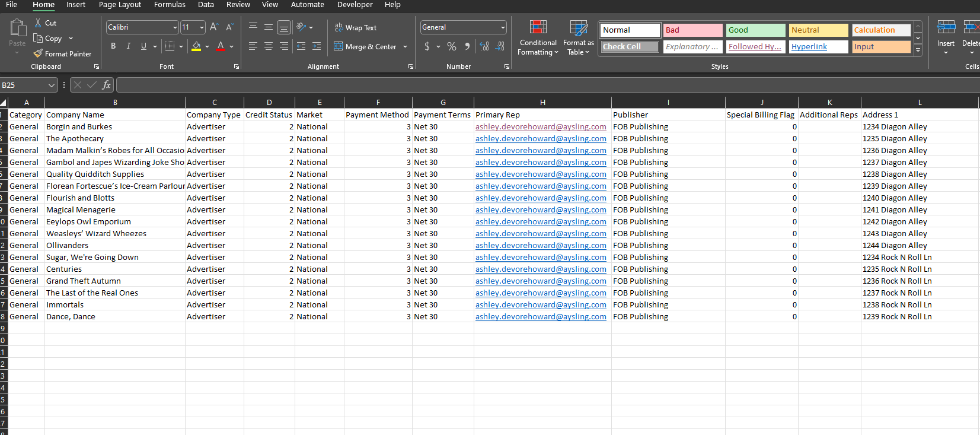Expand the Name Box dropdown

click(x=52, y=85)
